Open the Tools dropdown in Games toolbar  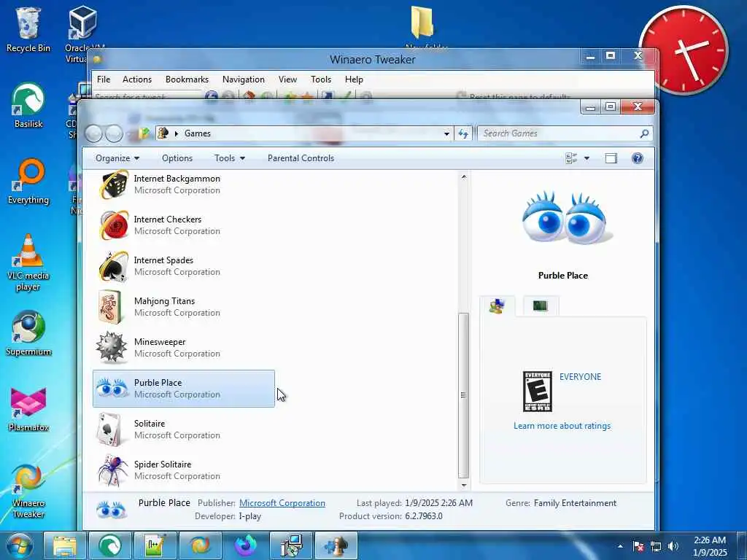click(230, 158)
